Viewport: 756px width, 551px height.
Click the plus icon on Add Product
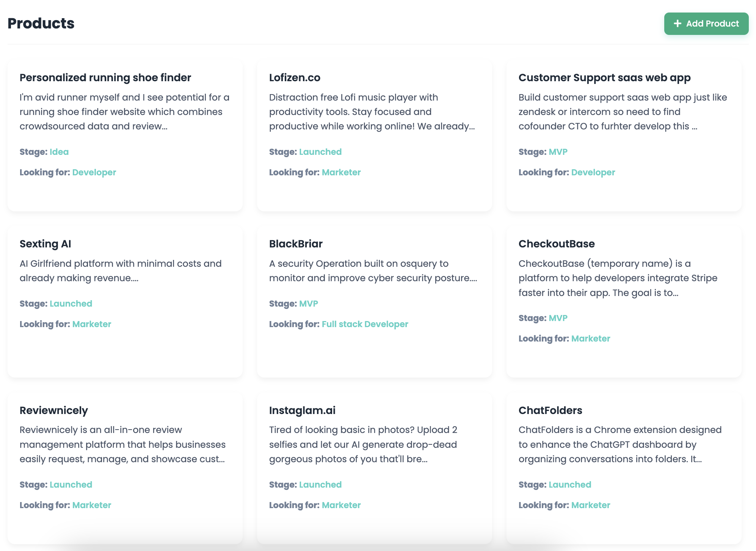click(677, 24)
